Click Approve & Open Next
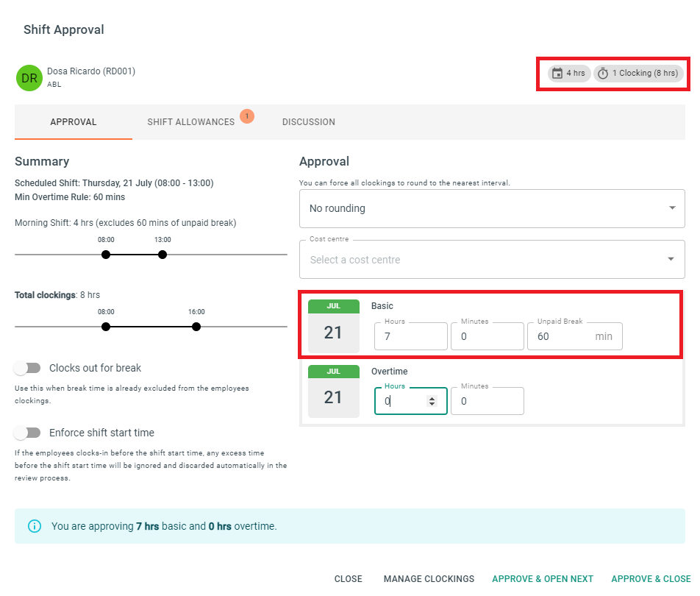The width and height of the screenshot is (700, 596). [543, 578]
